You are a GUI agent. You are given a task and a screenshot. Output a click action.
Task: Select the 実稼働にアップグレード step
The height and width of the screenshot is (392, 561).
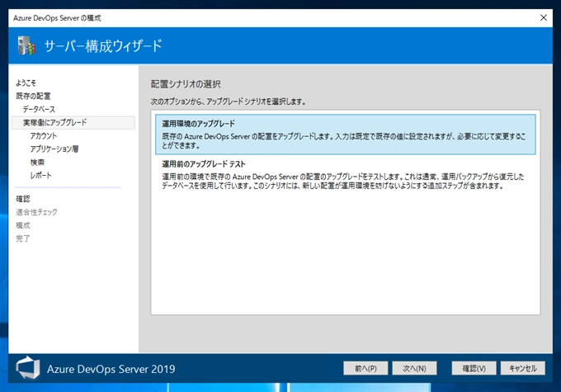[73, 122]
